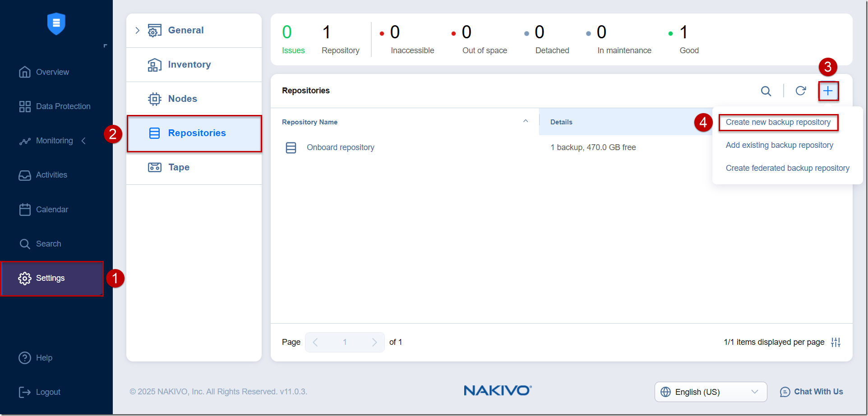The height and width of the screenshot is (416, 868).
Task: Click '1 backup, 470.0 GB free' text
Action: (x=593, y=147)
